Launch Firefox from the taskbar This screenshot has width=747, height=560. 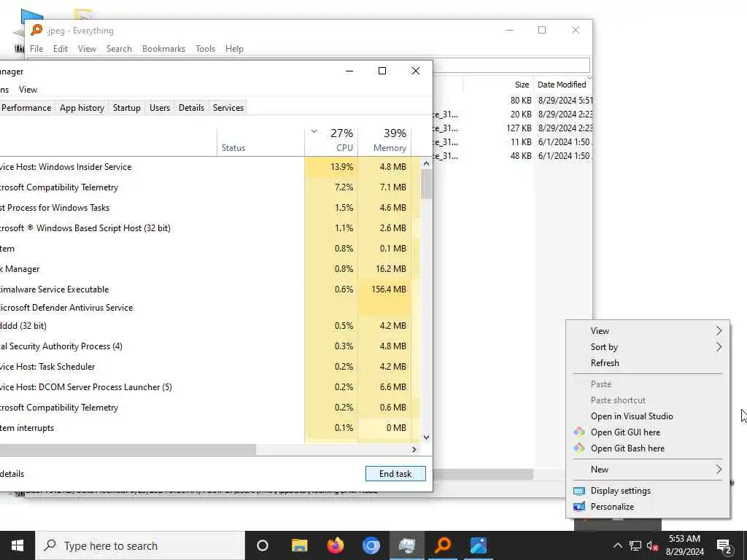tap(336, 545)
